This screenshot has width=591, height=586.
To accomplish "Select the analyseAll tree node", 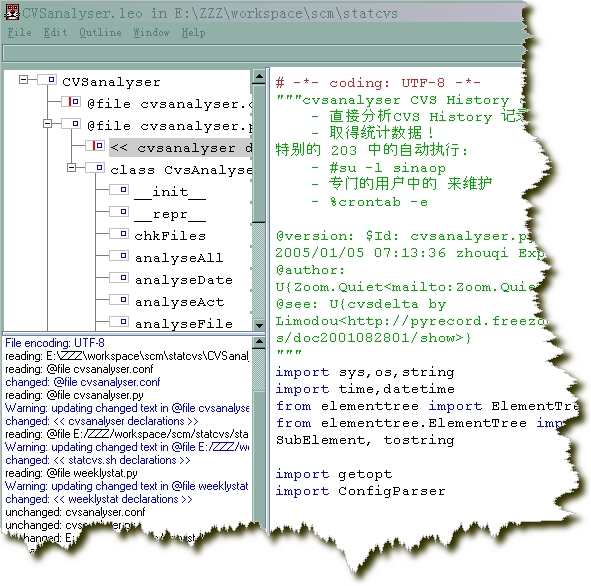I will (179, 258).
